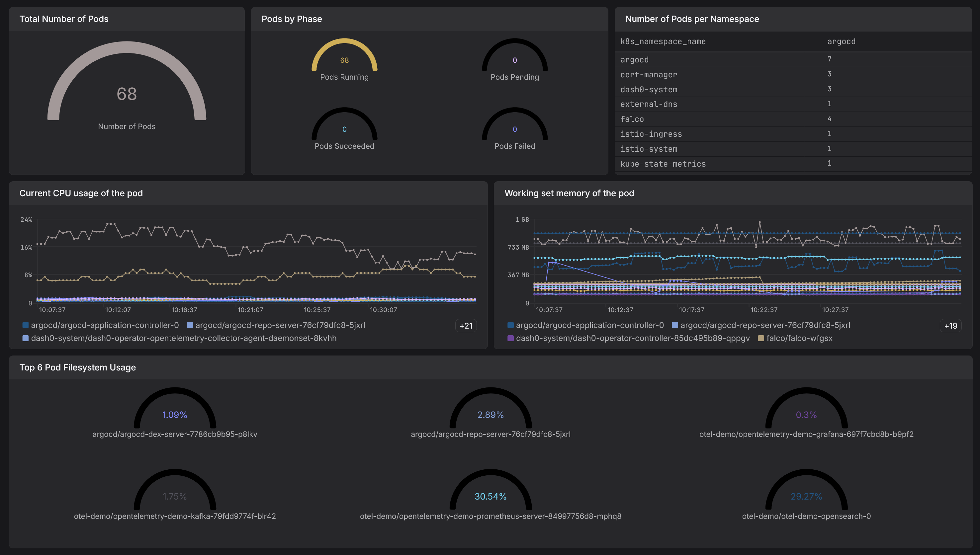Select the falco namespace table row

632,119
